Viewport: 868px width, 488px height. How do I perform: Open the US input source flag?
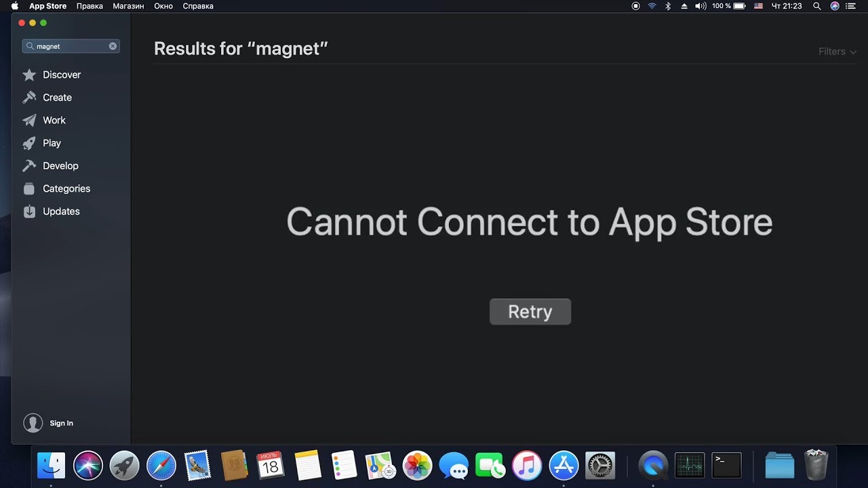coord(758,6)
